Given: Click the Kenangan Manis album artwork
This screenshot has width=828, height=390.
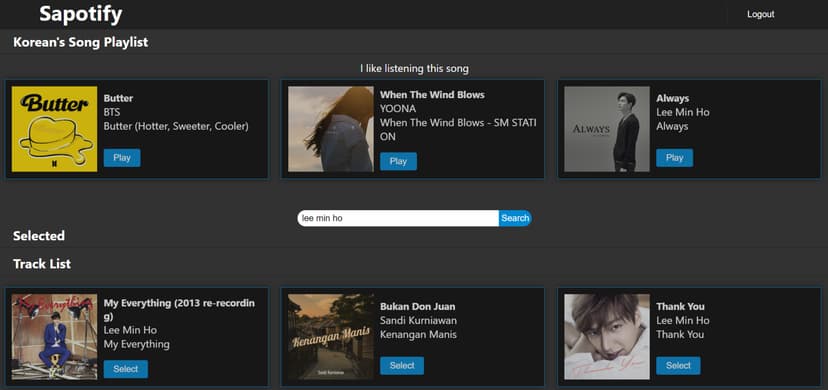Looking at the screenshot, I should pyautogui.click(x=331, y=337).
